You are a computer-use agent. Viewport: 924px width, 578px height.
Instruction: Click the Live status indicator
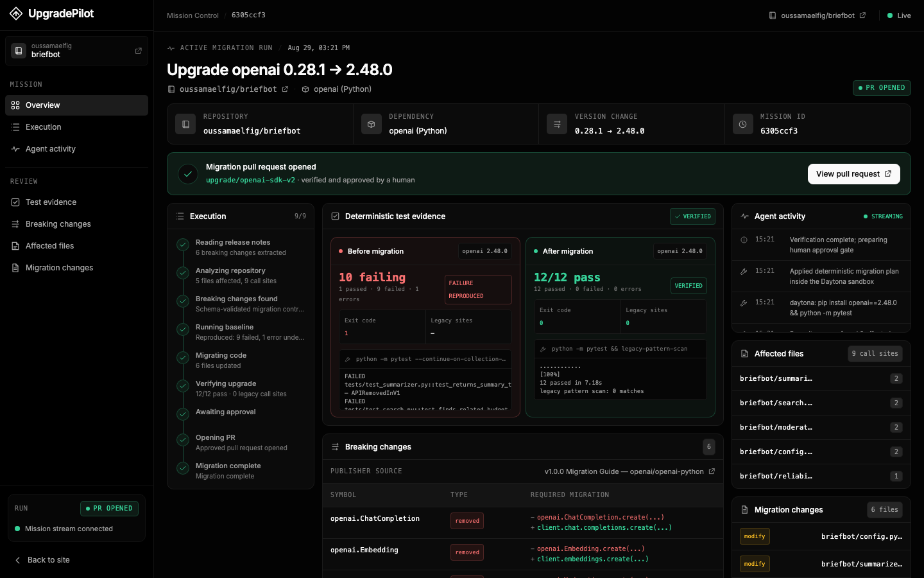click(899, 15)
